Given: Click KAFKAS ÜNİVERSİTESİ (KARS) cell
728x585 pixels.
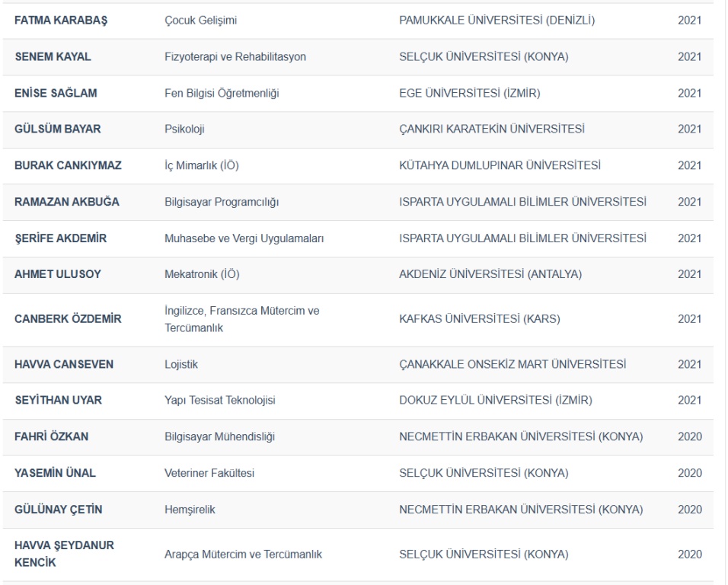Looking at the screenshot, I should point(479,319).
